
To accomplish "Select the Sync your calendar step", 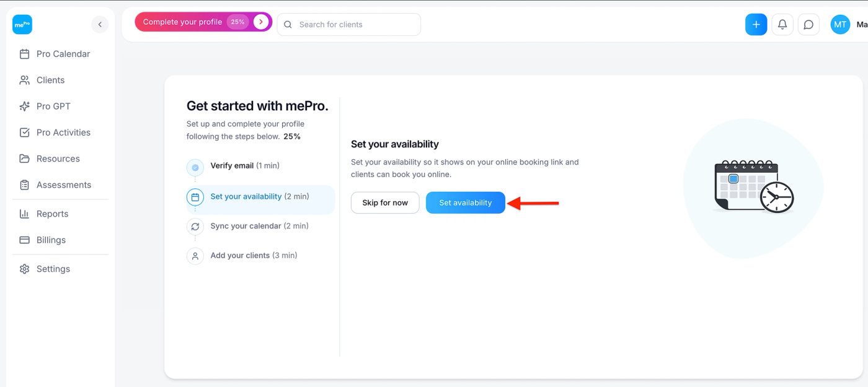I will (260, 226).
